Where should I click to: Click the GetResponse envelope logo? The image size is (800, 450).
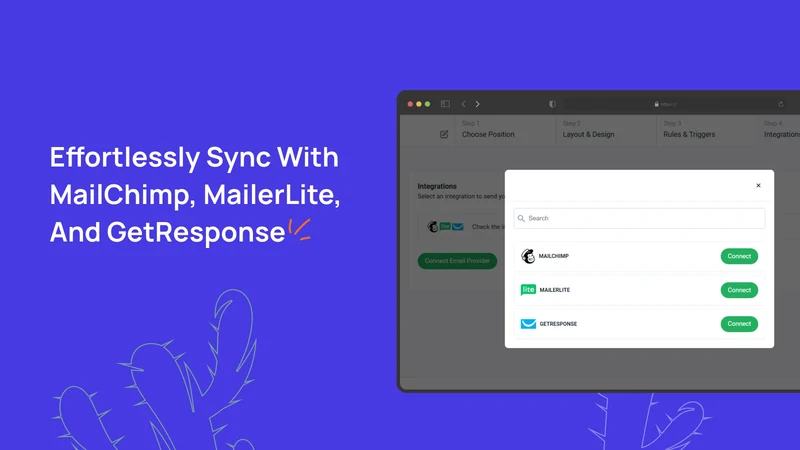(528, 323)
